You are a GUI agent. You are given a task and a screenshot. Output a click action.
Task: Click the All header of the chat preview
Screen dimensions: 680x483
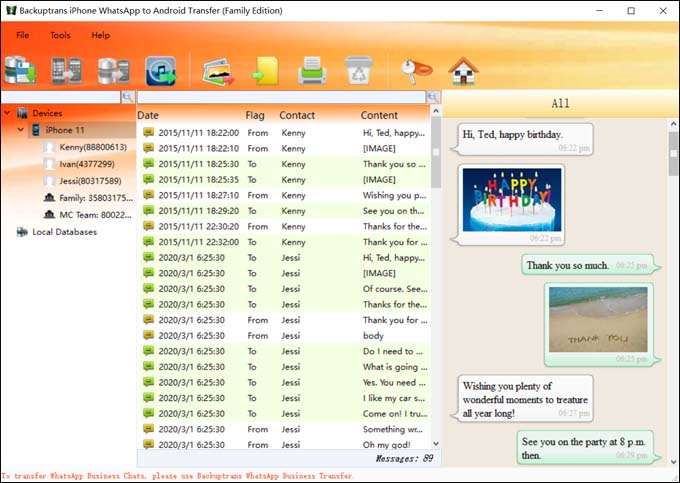pyautogui.click(x=560, y=103)
